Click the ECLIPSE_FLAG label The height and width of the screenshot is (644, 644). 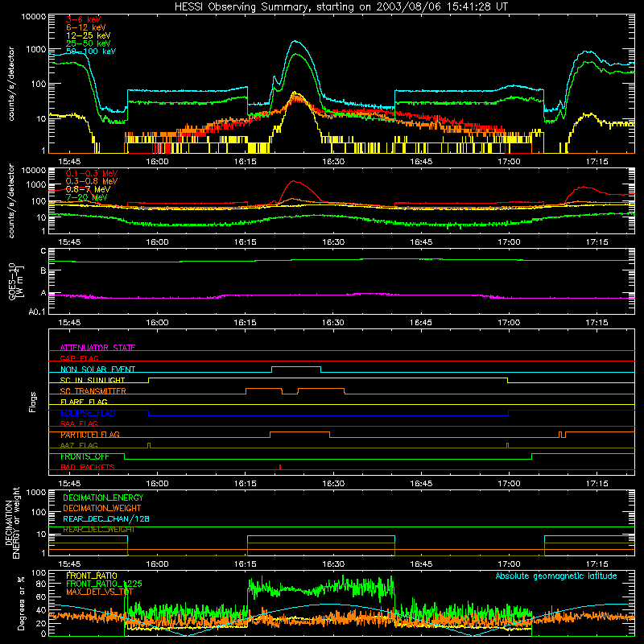coord(88,413)
